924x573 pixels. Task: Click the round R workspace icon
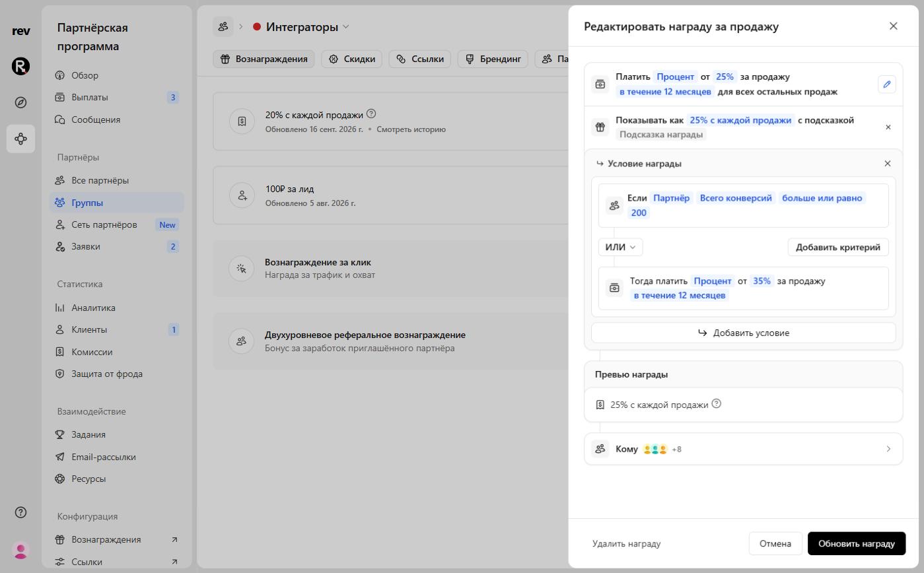pyautogui.click(x=20, y=66)
